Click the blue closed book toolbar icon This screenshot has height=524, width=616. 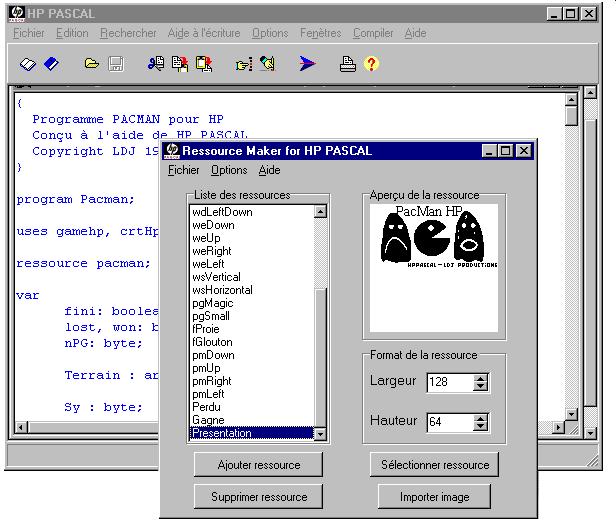[x=51, y=64]
